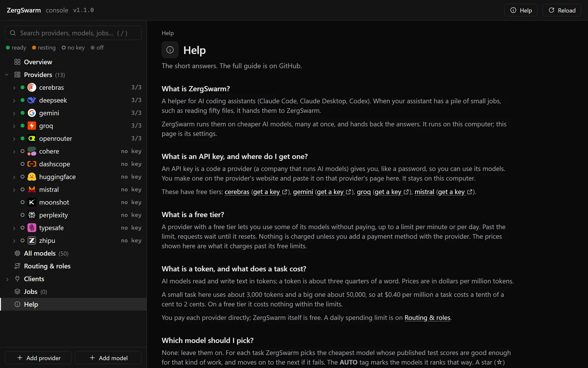This screenshot has width=588, height=368.
Task: Click the gemini Google logo icon
Action: tap(32, 113)
